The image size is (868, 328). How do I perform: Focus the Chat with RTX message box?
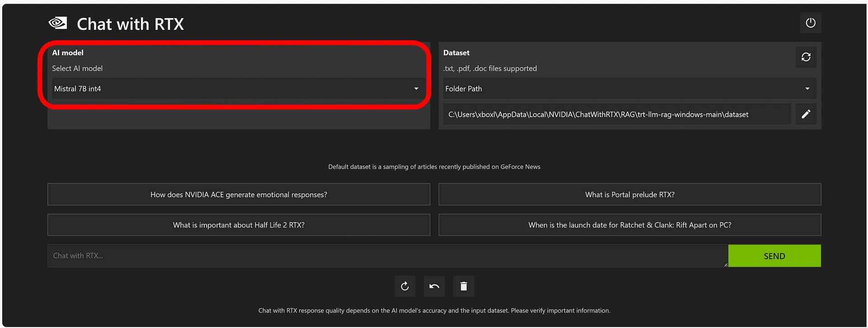pos(388,256)
